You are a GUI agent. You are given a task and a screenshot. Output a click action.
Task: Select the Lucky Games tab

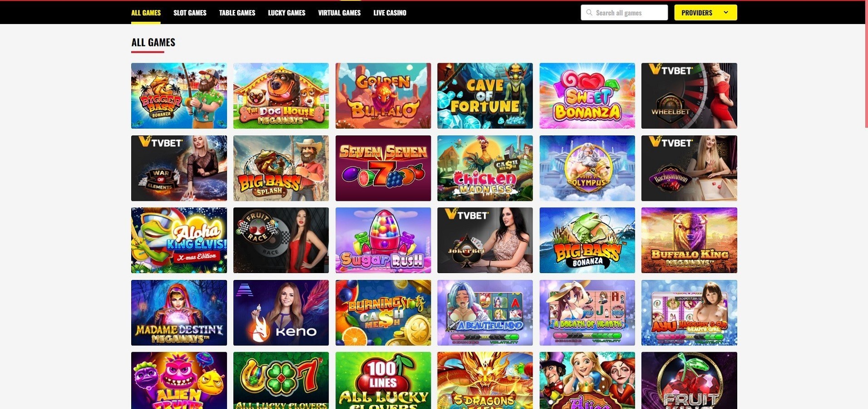pyautogui.click(x=286, y=13)
